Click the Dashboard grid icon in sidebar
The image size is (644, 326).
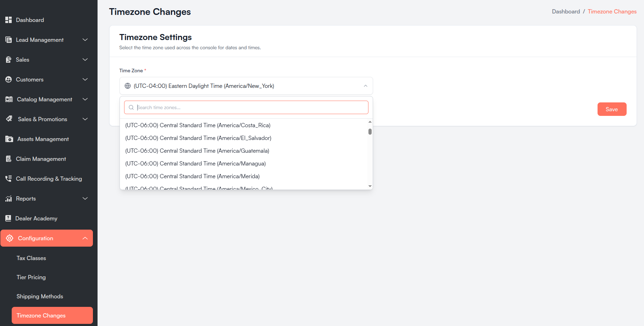(9, 20)
